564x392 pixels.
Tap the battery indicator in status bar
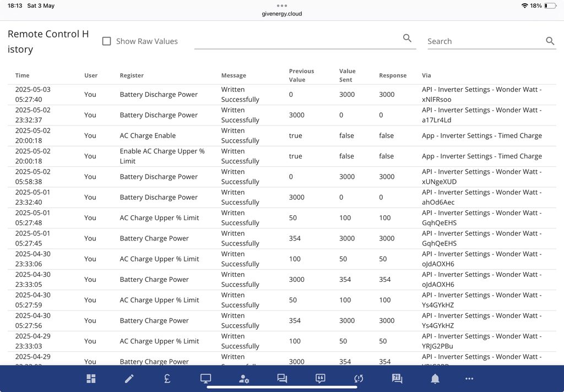550,6
